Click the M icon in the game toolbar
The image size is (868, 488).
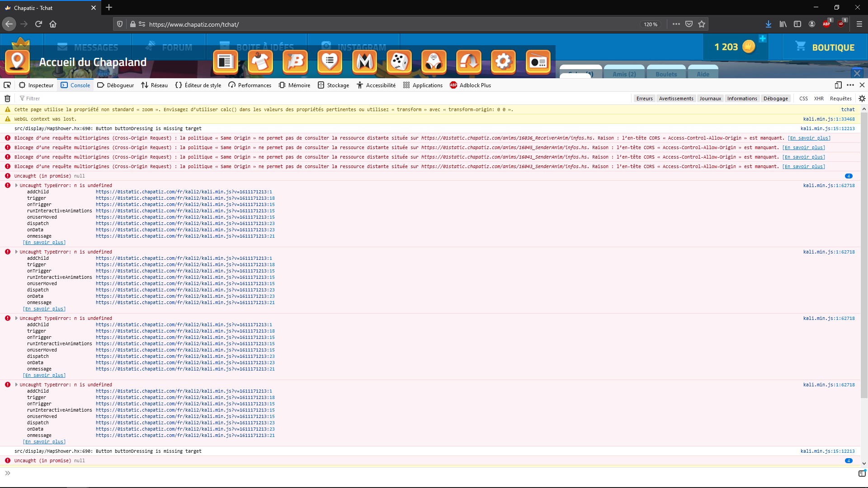(364, 61)
